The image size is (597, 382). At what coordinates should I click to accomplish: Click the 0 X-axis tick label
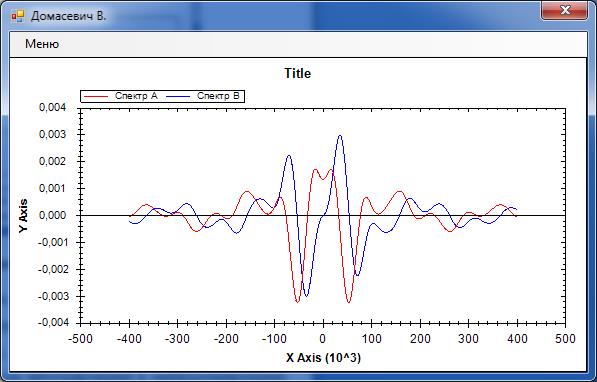click(323, 339)
